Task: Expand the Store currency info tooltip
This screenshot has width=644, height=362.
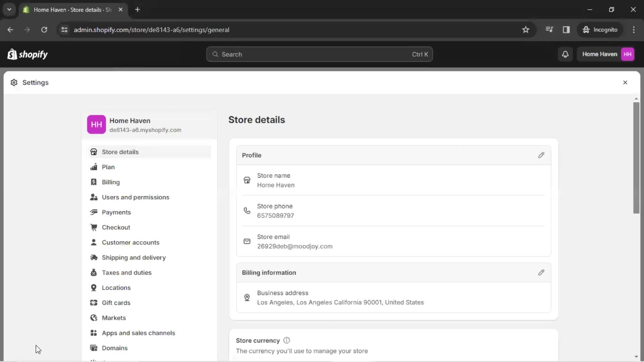Action: click(x=286, y=340)
